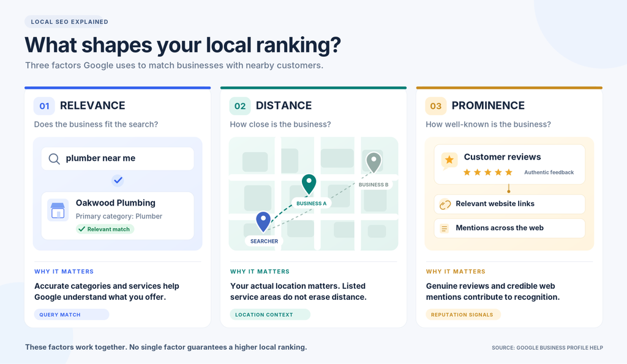627x364 pixels.
Task: Click the gray Business B map pin
Action: click(374, 162)
